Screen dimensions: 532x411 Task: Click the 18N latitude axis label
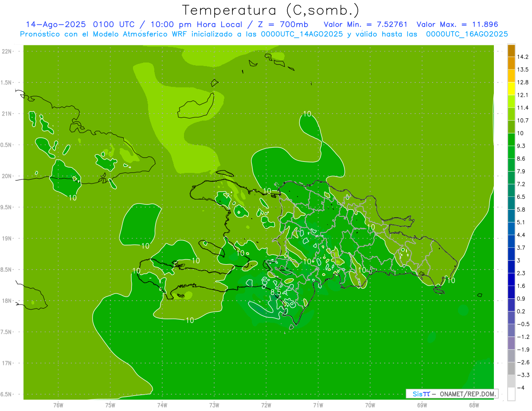coord(7,301)
